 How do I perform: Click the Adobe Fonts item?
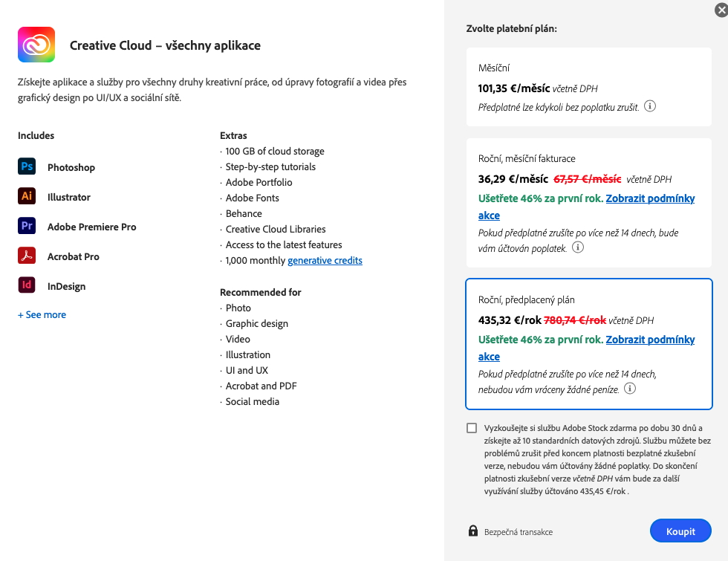[253, 198]
